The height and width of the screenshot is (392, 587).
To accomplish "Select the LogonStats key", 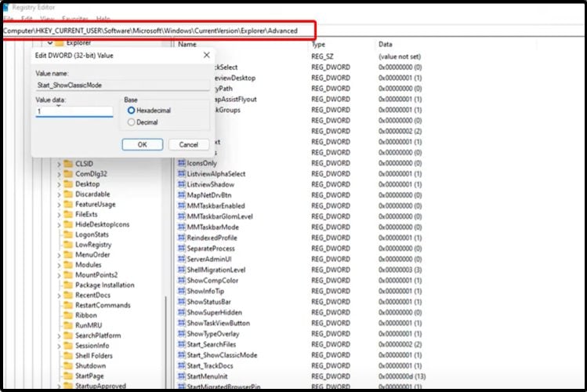I will click(92, 234).
